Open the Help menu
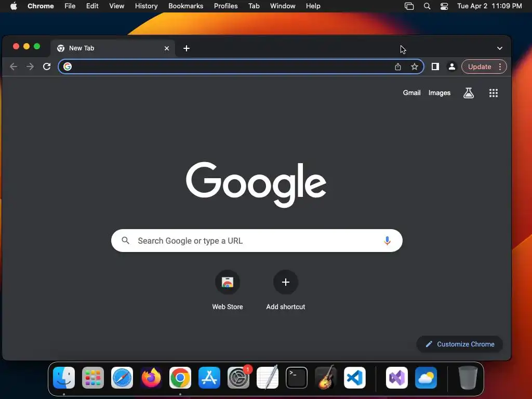This screenshot has height=399, width=532. (313, 6)
